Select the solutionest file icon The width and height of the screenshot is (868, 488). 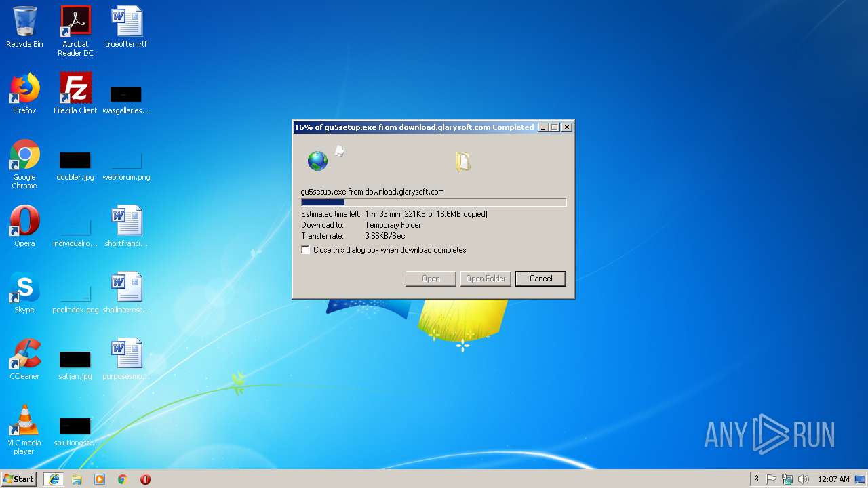click(75, 430)
